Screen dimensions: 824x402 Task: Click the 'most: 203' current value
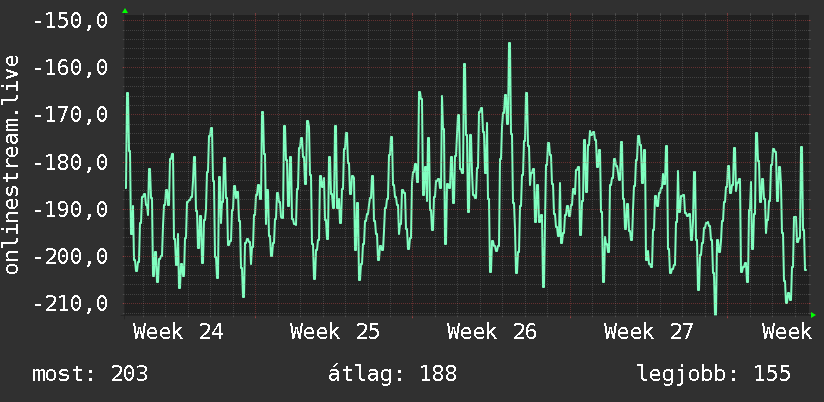click(90, 374)
